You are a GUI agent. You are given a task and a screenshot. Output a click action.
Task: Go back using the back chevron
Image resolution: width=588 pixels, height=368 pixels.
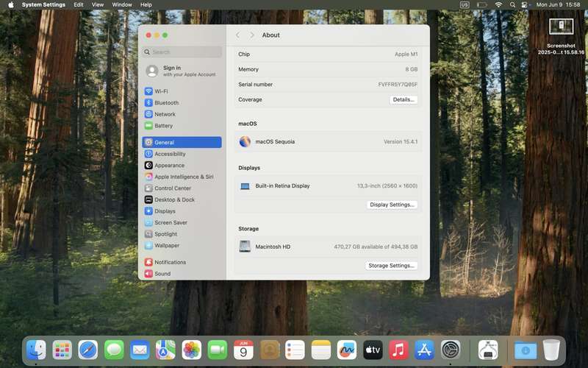237,35
